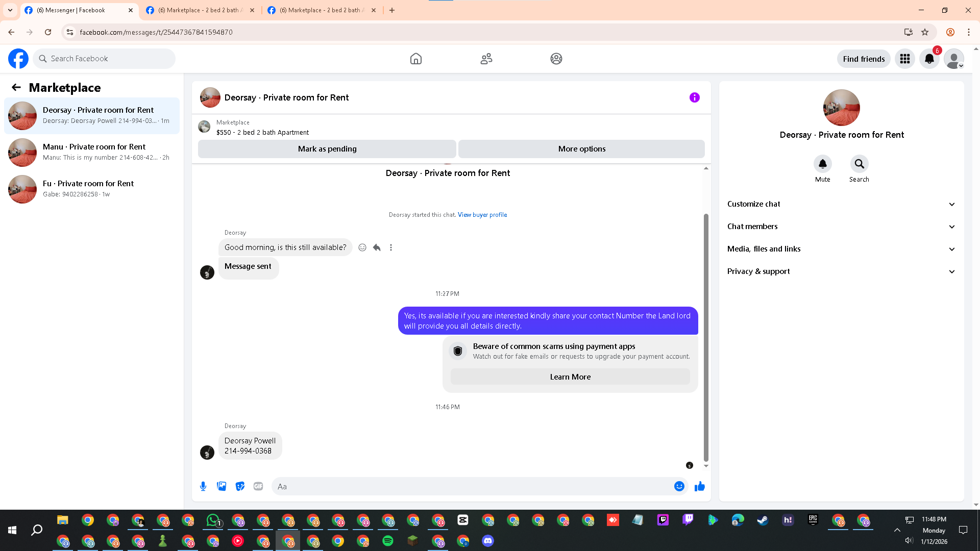The height and width of the screenshot is (551, 980).
Task: Mute this conversation with bell icon
Action: tap(822, 164)
